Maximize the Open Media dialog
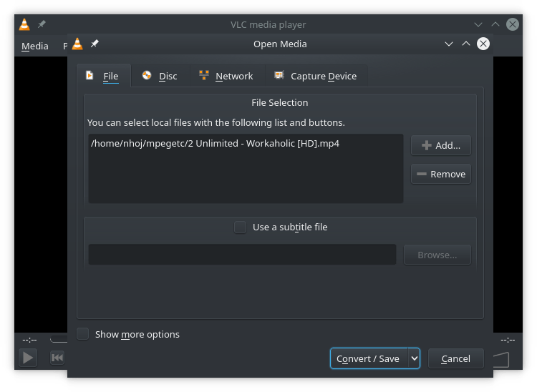The image size is (537, 392). [466, 44]
